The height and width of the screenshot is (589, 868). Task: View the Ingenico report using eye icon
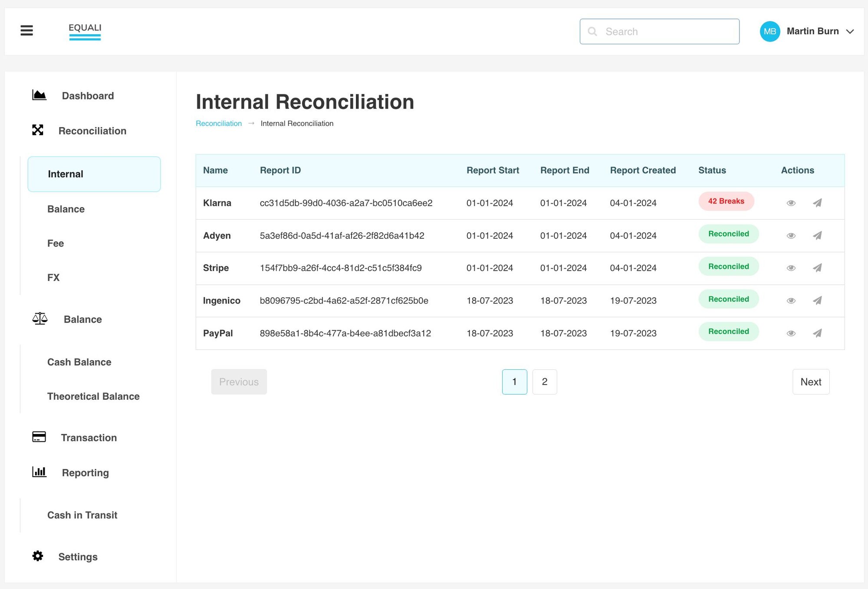click(x=791, y=300)
